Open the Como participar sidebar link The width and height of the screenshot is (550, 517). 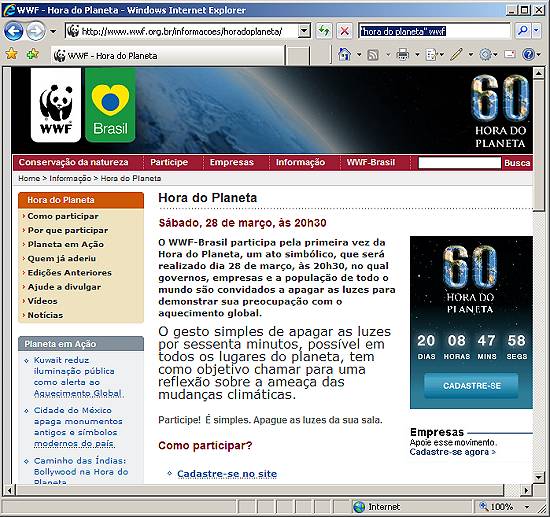[x=63, y=216]
